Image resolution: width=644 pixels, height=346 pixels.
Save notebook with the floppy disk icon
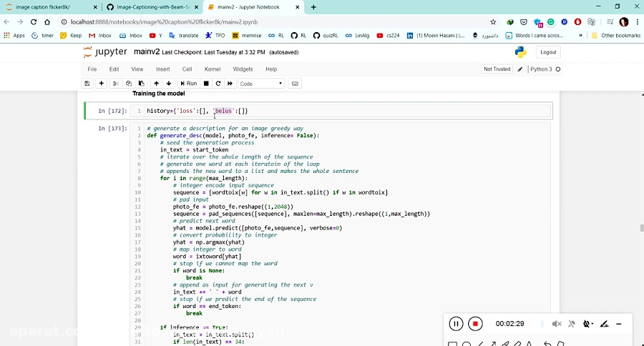pyautogui.click(x=87, y=84)
